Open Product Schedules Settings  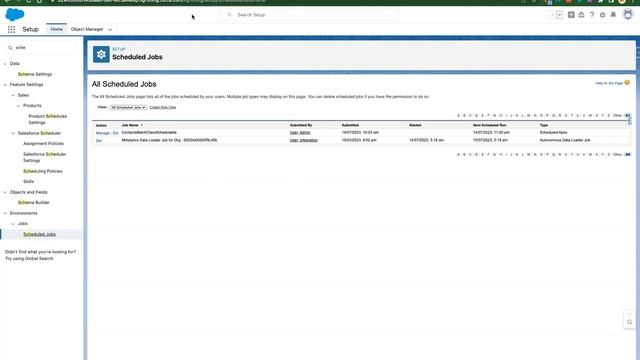(48, 119)
